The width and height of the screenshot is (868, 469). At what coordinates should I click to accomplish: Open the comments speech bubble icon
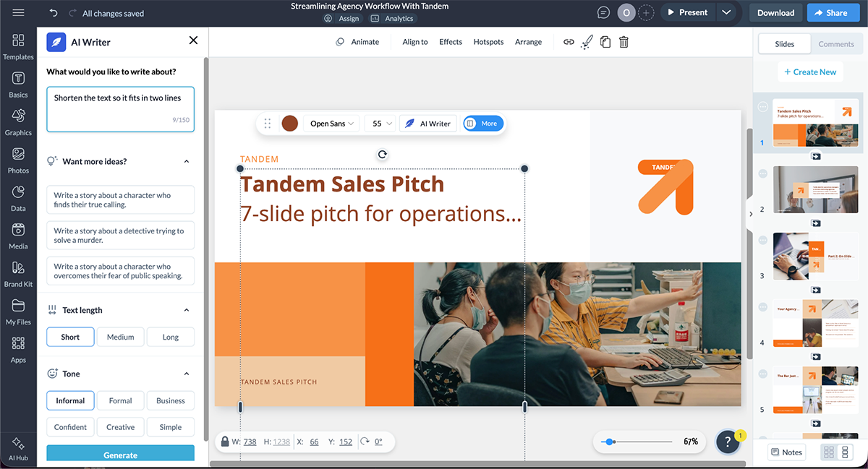tap(603, 12)
